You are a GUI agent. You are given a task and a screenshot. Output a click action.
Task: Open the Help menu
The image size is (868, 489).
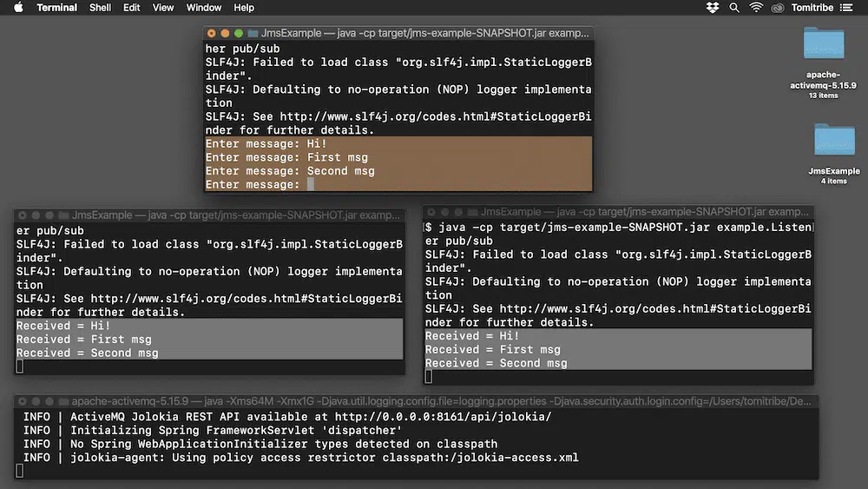tap(244, 8)
